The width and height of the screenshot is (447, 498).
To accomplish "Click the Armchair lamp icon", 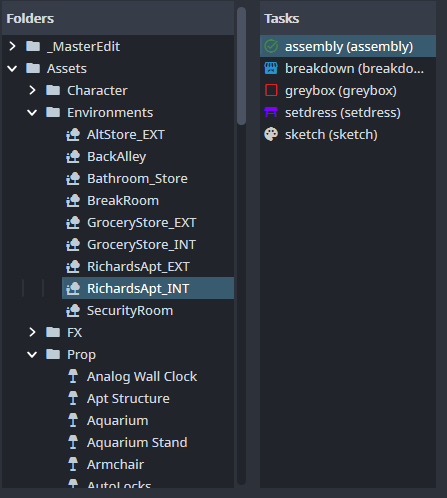I will coord(73,464).
